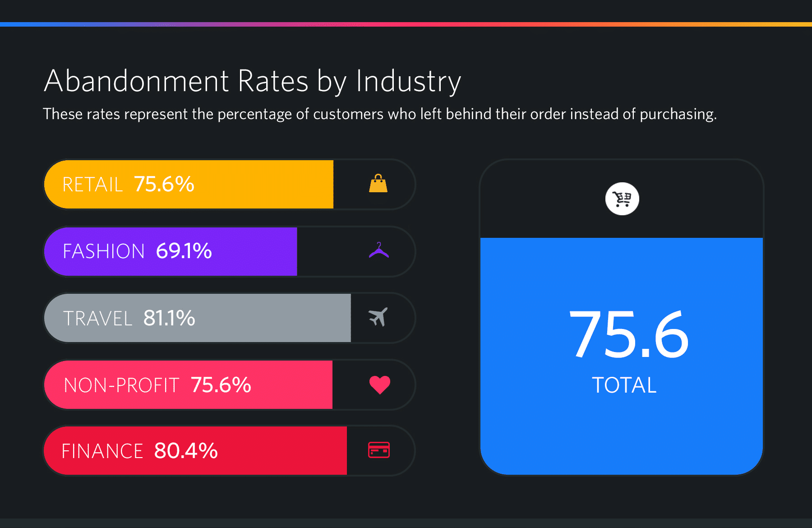
Task: Select the RETAIL label text
Action: [92, 185]
